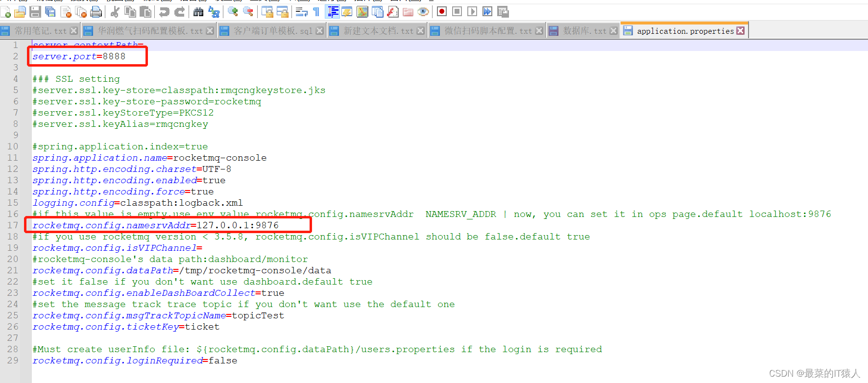The height and width of the screenshot is (383, 868).
Task: Close the current document via toolbar icon
Action: [x=66, y=12]
